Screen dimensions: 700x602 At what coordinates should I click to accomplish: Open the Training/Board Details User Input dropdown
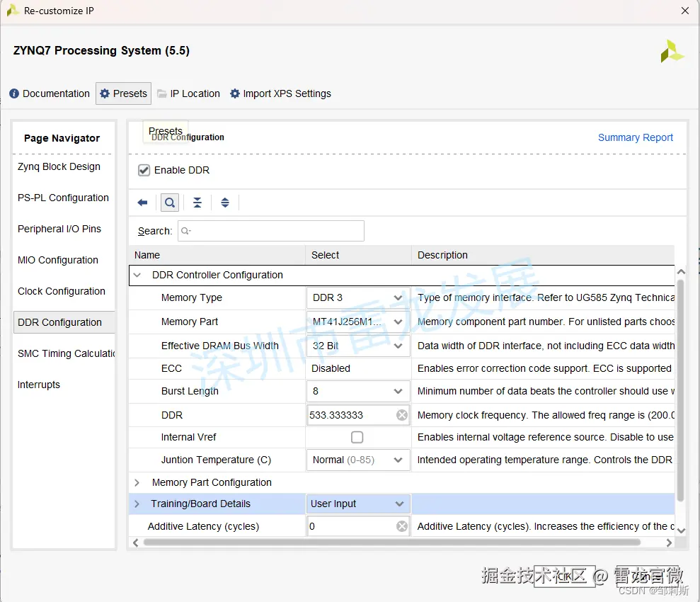click(358, 504)
